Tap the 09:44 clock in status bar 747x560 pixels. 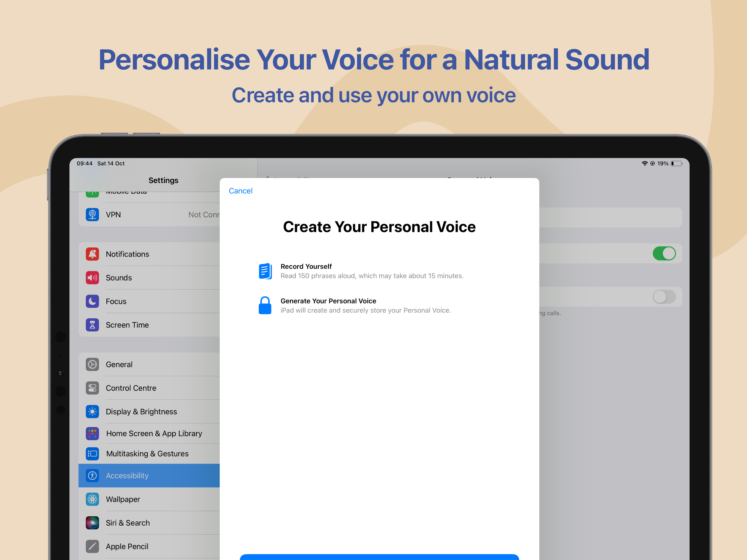[x=84, y=164]
